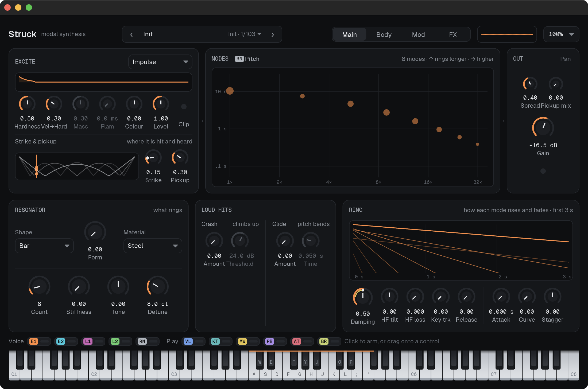Arm the L1 modulator badge

click(88, 341)
